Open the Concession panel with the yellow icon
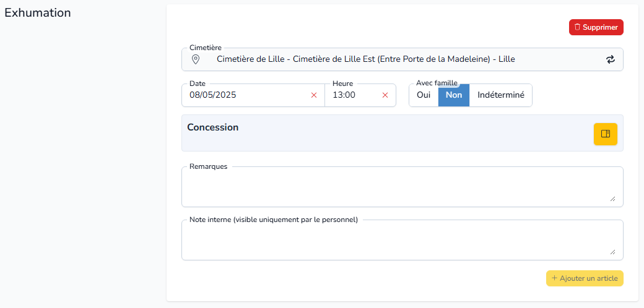Screen dimensions: 644x308 [606, 134]
